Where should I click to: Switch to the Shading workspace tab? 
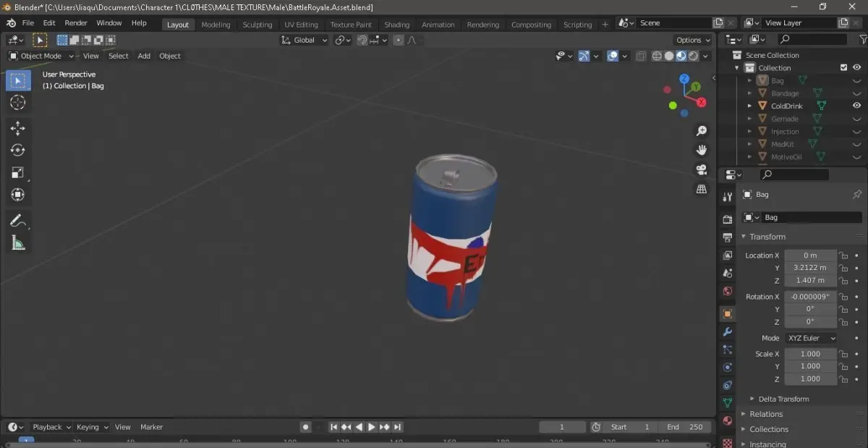tap(396, 25)
